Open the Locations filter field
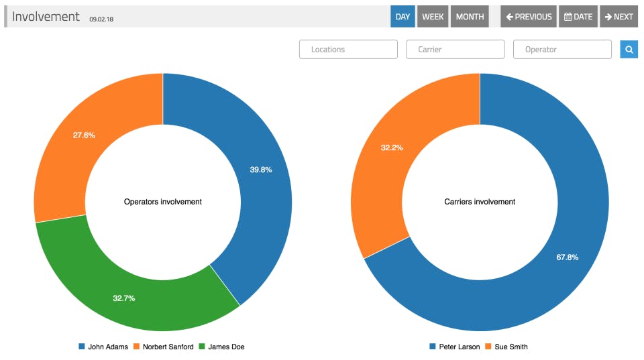The image size is (644, 360). 348,49
